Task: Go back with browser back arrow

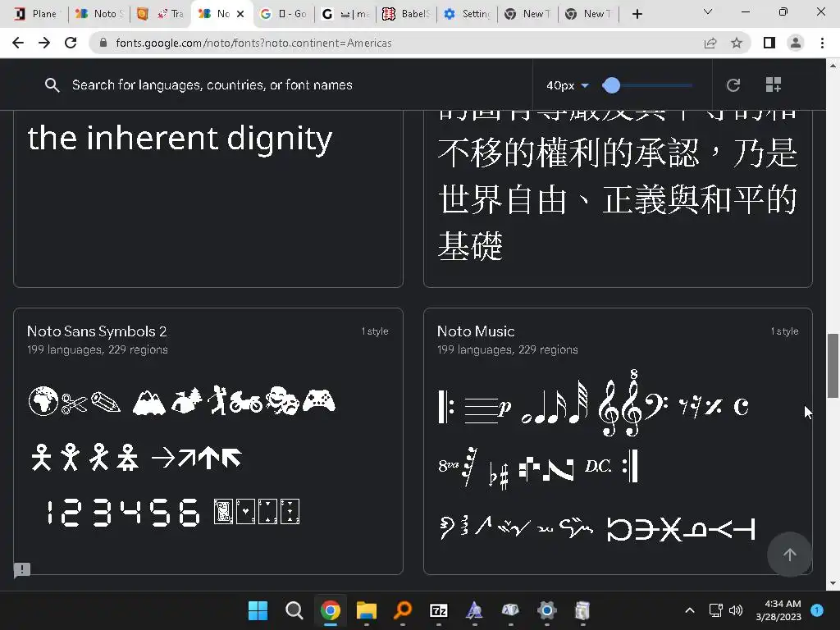Action: (x=18, y=43)
